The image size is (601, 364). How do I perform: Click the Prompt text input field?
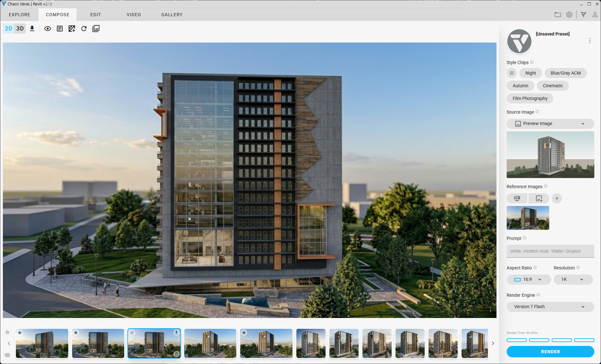tap(550, 251)
